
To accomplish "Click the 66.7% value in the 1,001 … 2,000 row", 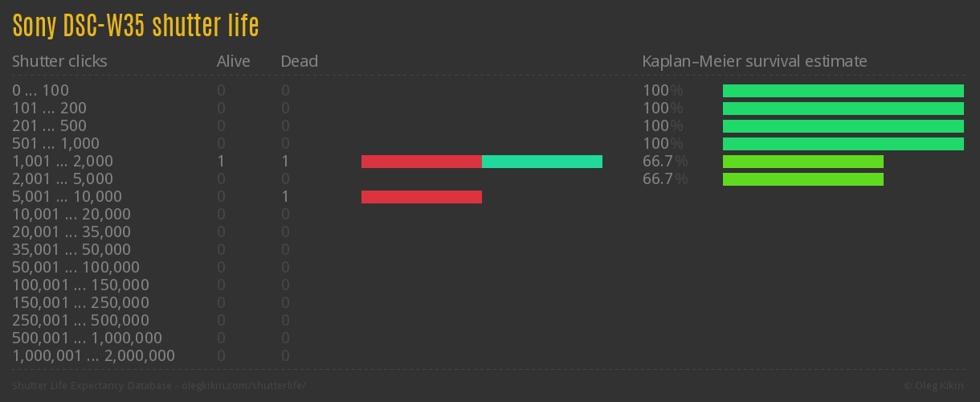I will [664, 162].
